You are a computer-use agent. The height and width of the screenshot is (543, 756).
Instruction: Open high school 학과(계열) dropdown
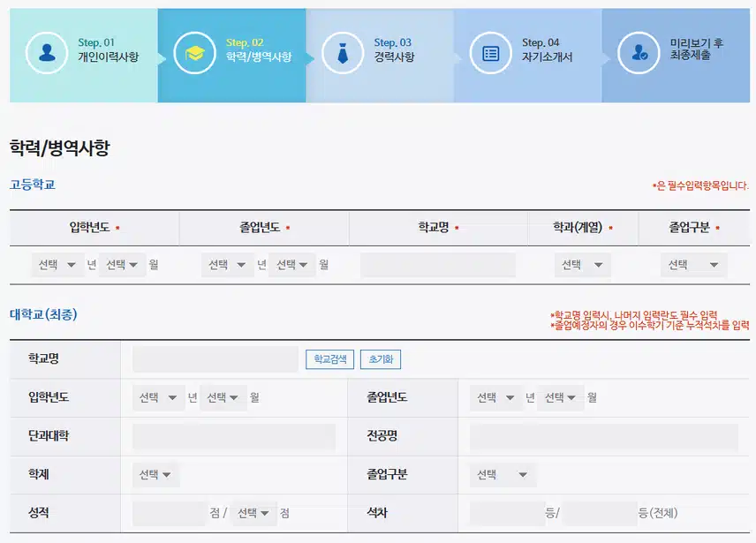(x=583, y=265)
